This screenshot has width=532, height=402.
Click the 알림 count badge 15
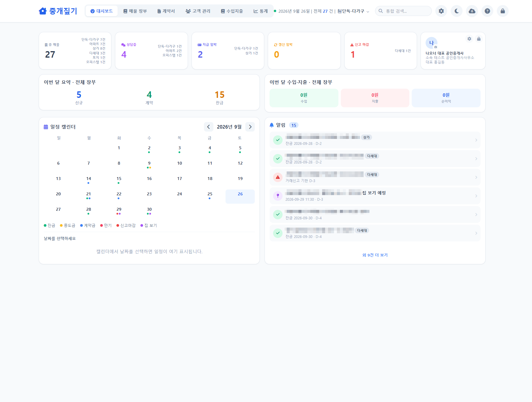[294, 125]
